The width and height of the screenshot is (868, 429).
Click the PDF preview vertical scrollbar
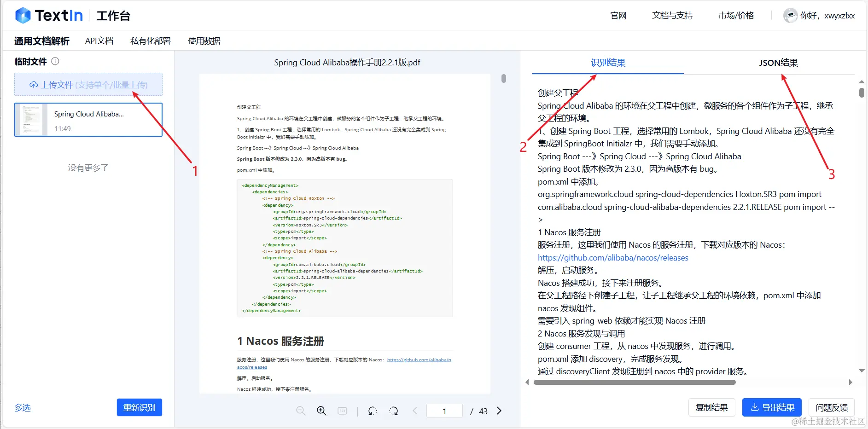504,79
